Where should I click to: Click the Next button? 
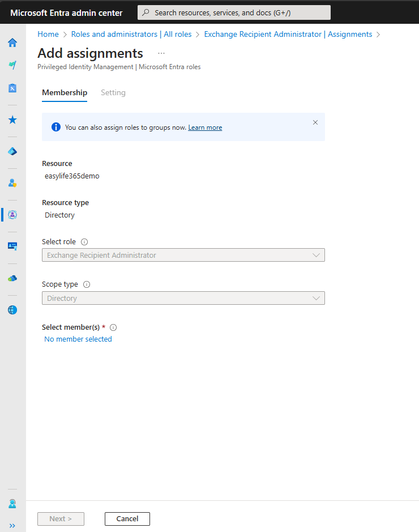coord(61,519)
